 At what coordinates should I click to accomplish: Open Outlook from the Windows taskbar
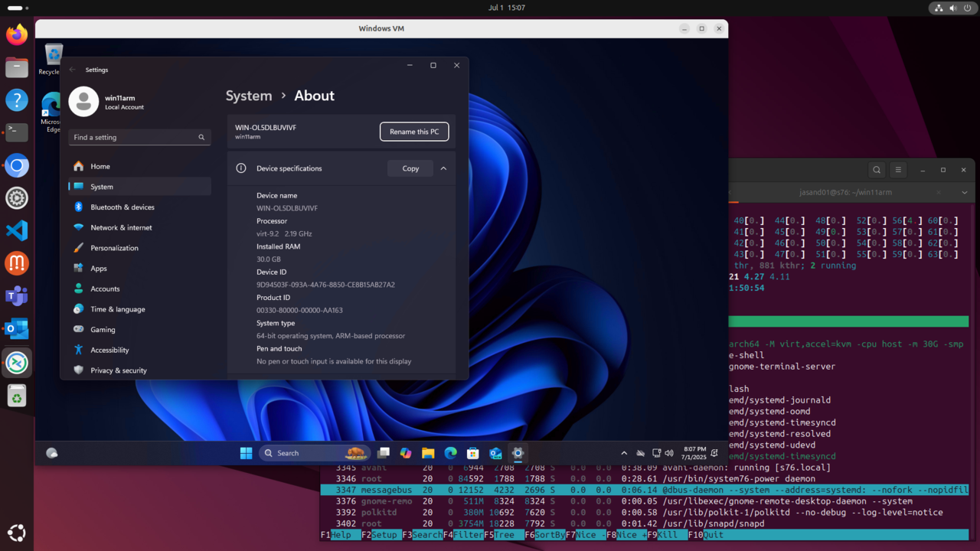[x=495, y=452]
